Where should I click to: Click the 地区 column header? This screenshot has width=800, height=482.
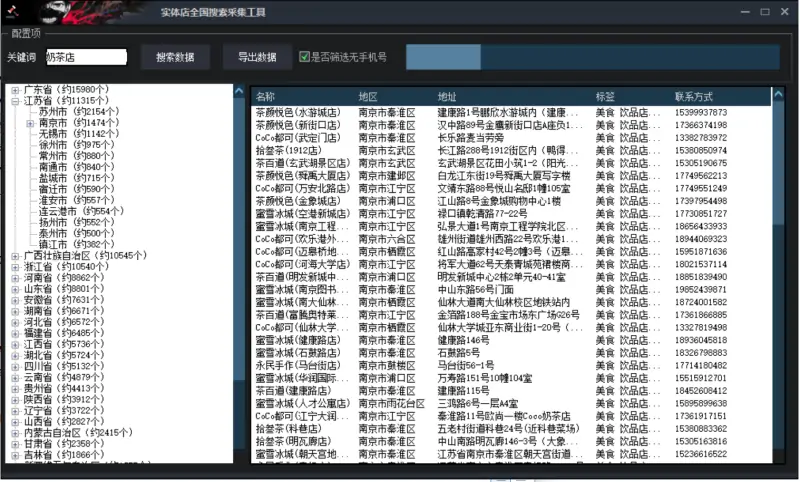(368, 97)
